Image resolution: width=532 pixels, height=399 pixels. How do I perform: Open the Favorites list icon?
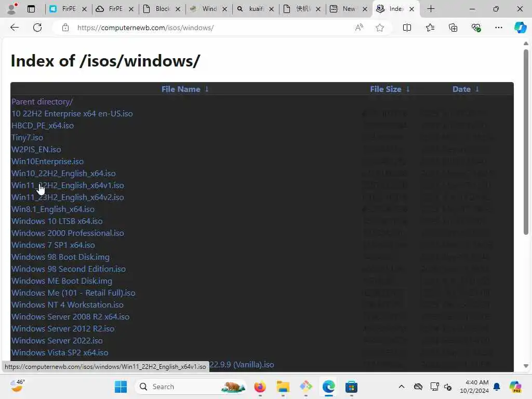[430, 28]
